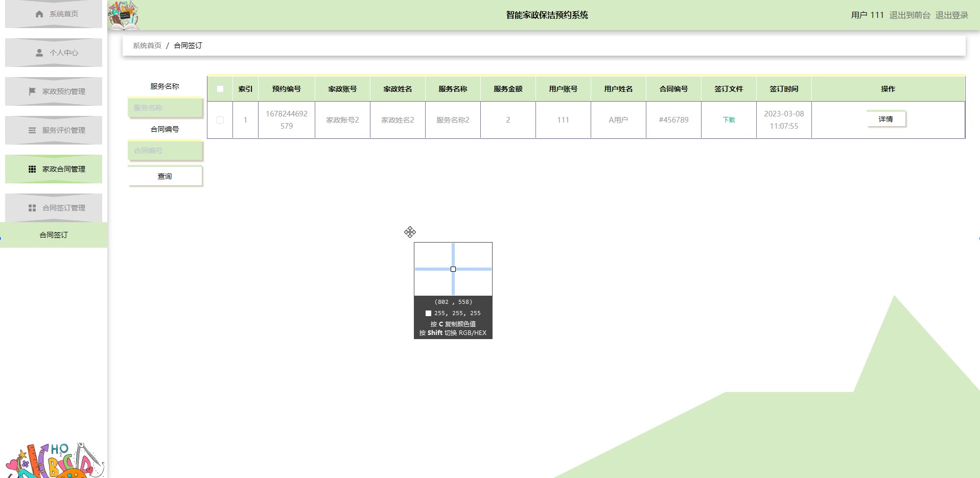The height and width of the screenshot is (478, 980).
Task: Click the flag icon for 家政预约管理
Action: coord(32,91)
